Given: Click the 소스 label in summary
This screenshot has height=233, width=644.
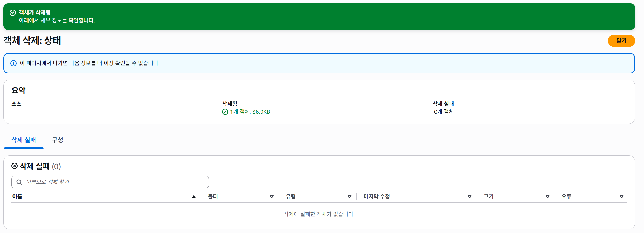Looking at the screenshot, I should point(16,104).
